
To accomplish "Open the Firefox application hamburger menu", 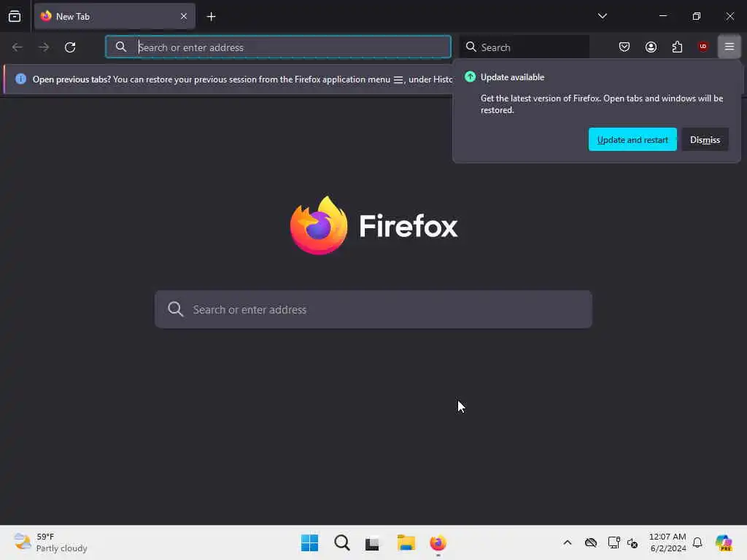I will pos(729,47).
